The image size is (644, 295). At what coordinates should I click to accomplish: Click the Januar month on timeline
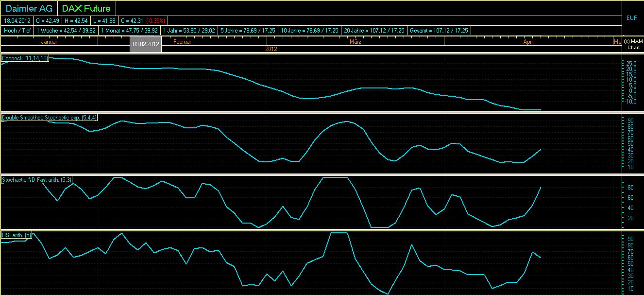50,42
